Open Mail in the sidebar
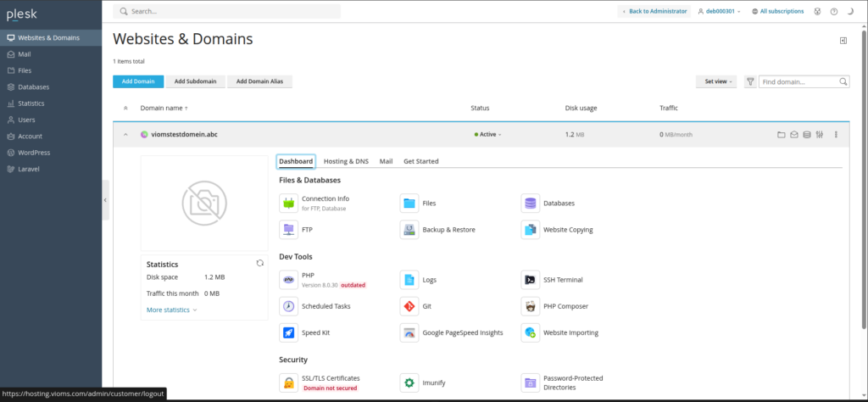The width and height of the screenshot is (868, 402). pyautogui.click(x=51, y=54)
